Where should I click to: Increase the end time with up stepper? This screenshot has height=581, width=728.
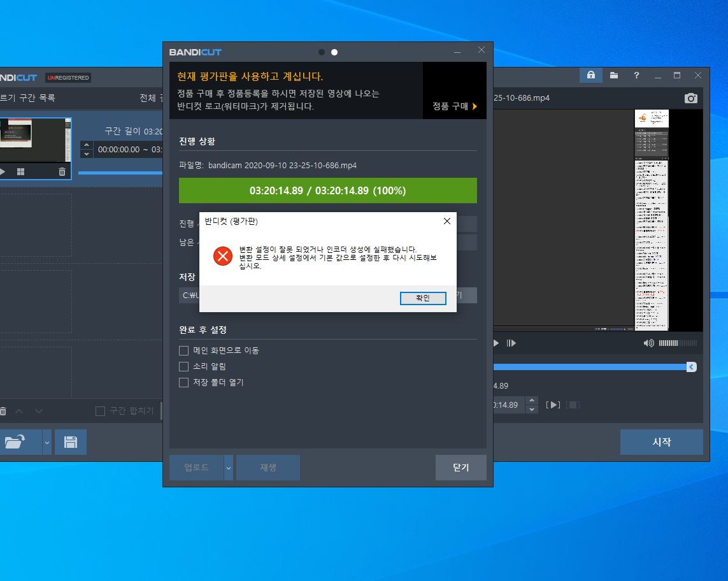coord(532,400)
